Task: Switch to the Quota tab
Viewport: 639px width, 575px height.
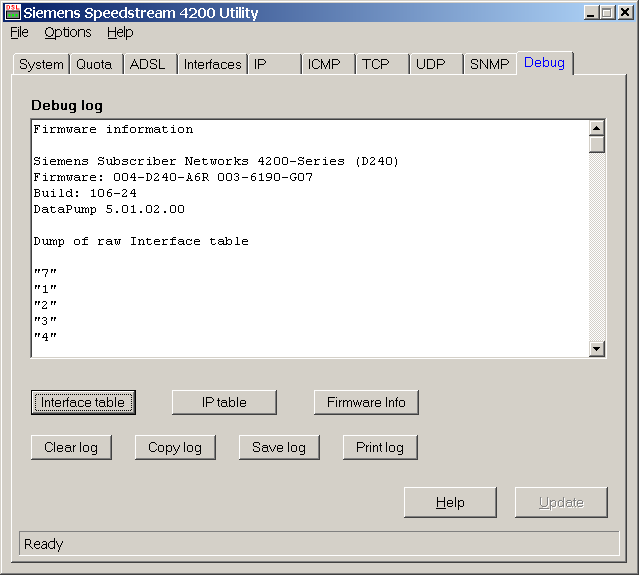Action: click(x=96, y=64)
